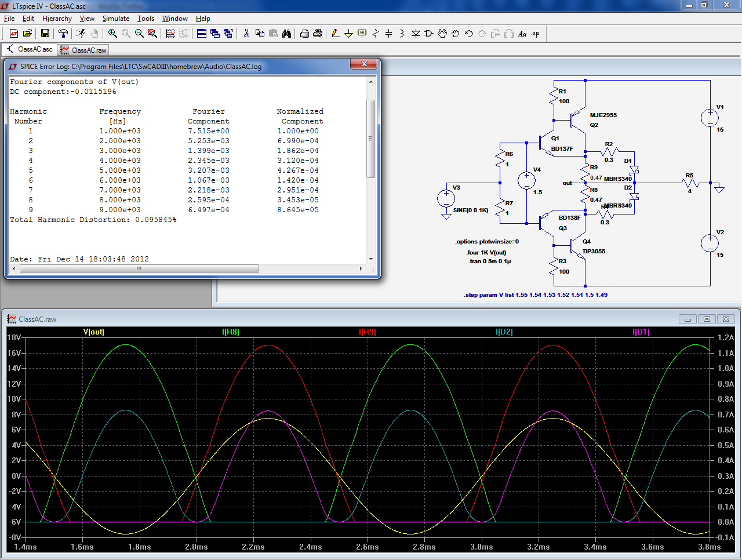Screen dimensions: 742x560
Task: Open the Edit menu
Action: point(28,19)
